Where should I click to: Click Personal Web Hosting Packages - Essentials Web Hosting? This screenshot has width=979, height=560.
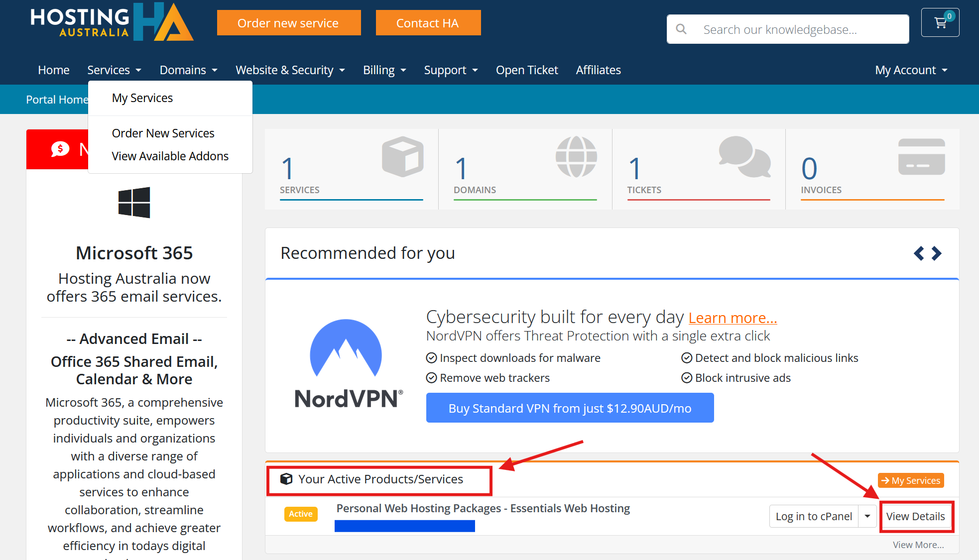pyautogui.click(x=483, y=508)
